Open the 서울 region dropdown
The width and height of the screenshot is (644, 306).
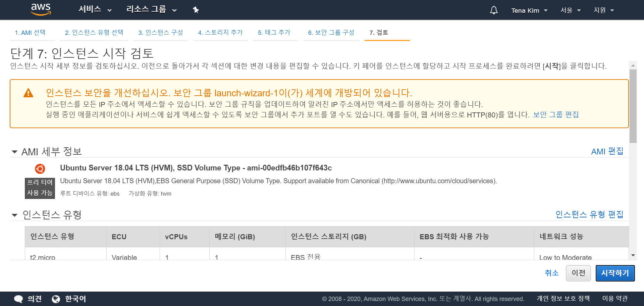click(570, 10)
